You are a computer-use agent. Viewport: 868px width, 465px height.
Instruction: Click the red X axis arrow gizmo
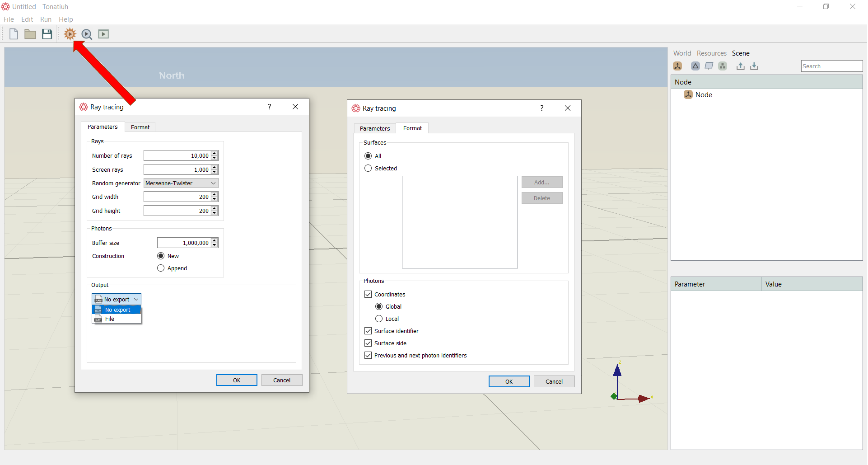tap(644, 399)
